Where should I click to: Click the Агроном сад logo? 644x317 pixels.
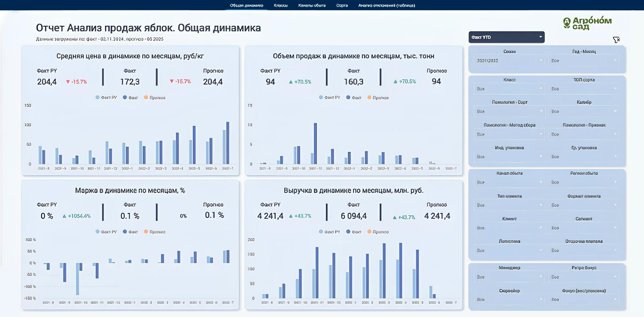[587, 23]
